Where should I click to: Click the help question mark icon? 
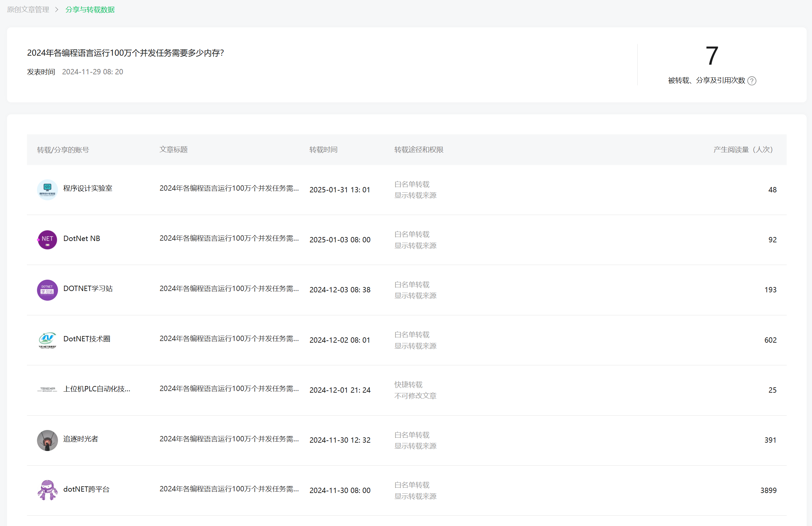click(752, 81)
